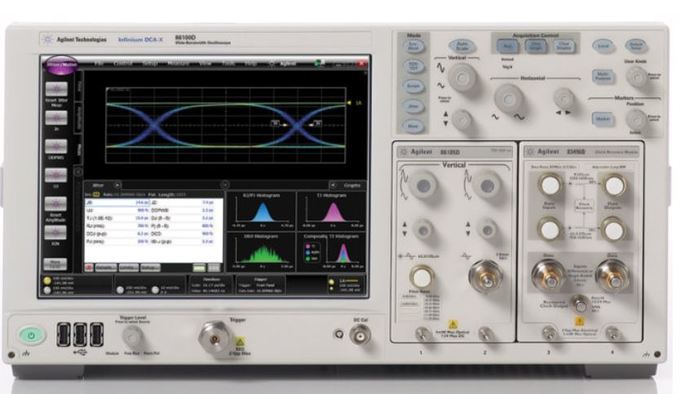The image size is (680, 394).
Task: Open the File menu
Action: tap(99, 64)
